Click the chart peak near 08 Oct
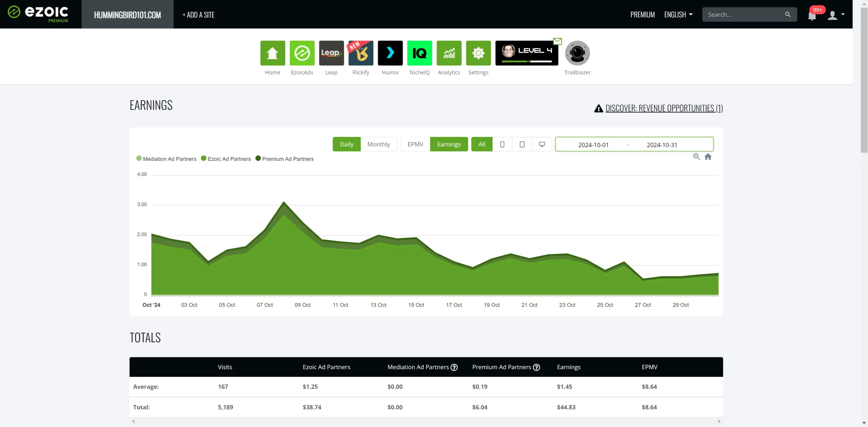The image size is (868, 427). coord(284,202)
